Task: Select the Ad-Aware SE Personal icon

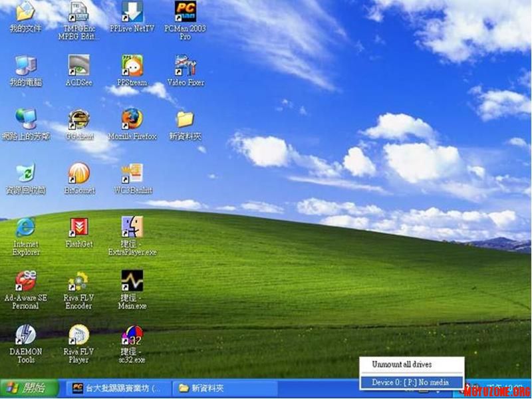Action: point(25,281)
